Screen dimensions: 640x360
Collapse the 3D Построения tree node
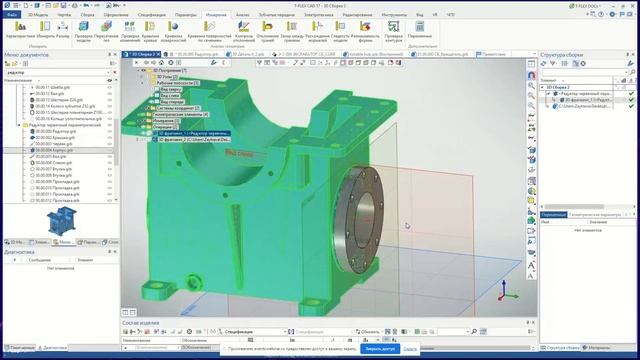(138, 70)
